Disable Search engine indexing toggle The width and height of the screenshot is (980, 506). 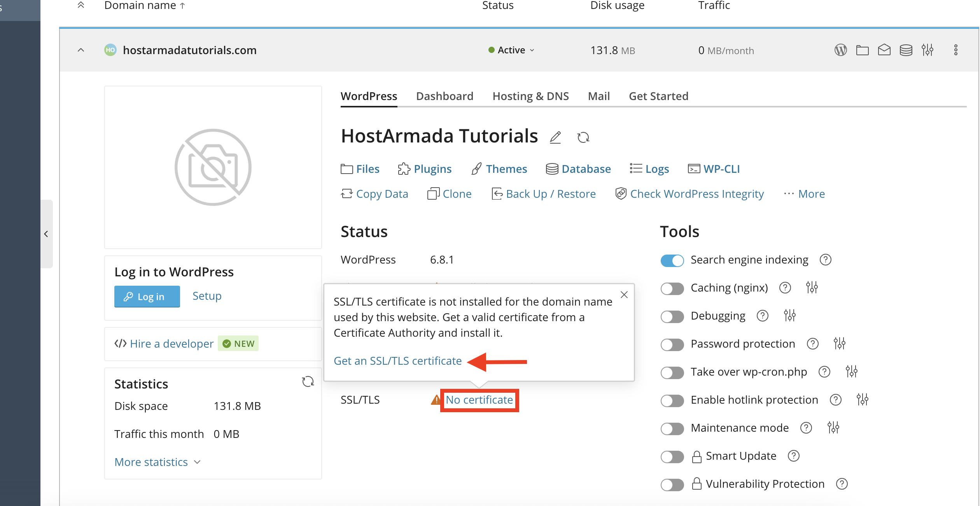tap(672, 260)
